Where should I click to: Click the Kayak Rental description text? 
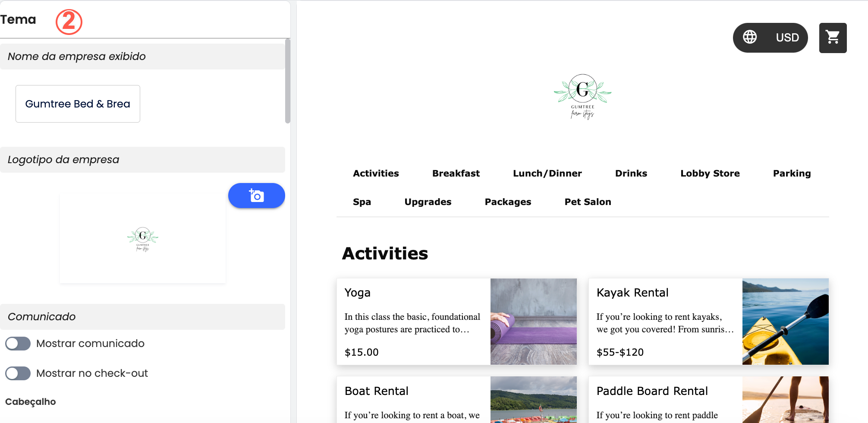(x=665, y=323)
